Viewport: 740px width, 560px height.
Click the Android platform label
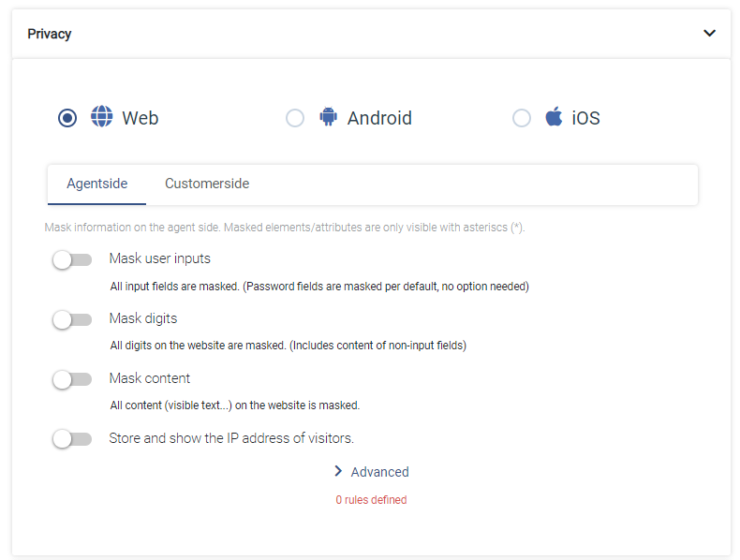[379, 118]
